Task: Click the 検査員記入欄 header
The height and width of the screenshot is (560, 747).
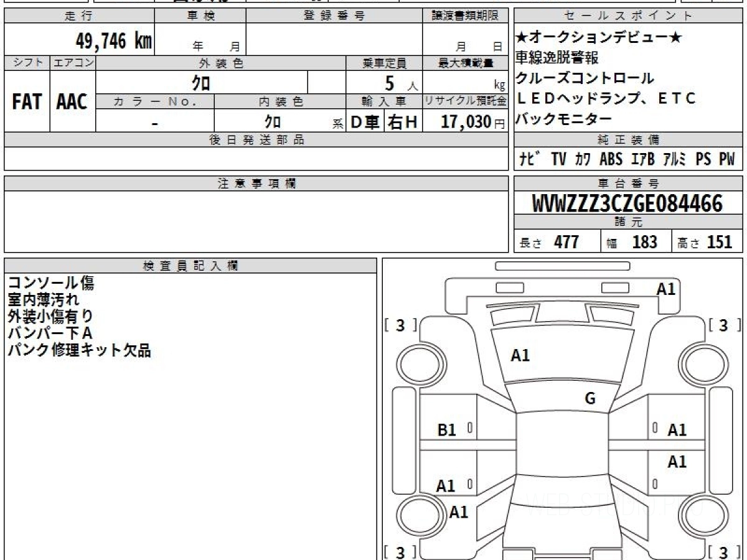Action: click(x=190, y=266)
